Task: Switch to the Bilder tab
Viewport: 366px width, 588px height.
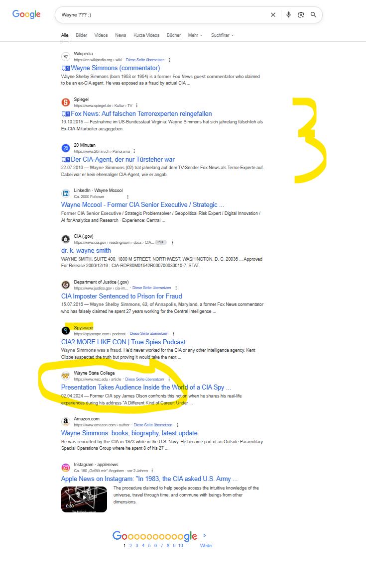Action: pos(82,35)
